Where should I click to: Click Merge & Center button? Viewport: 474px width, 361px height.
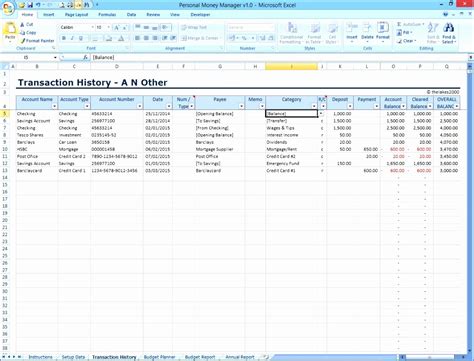tap(200, 38)
